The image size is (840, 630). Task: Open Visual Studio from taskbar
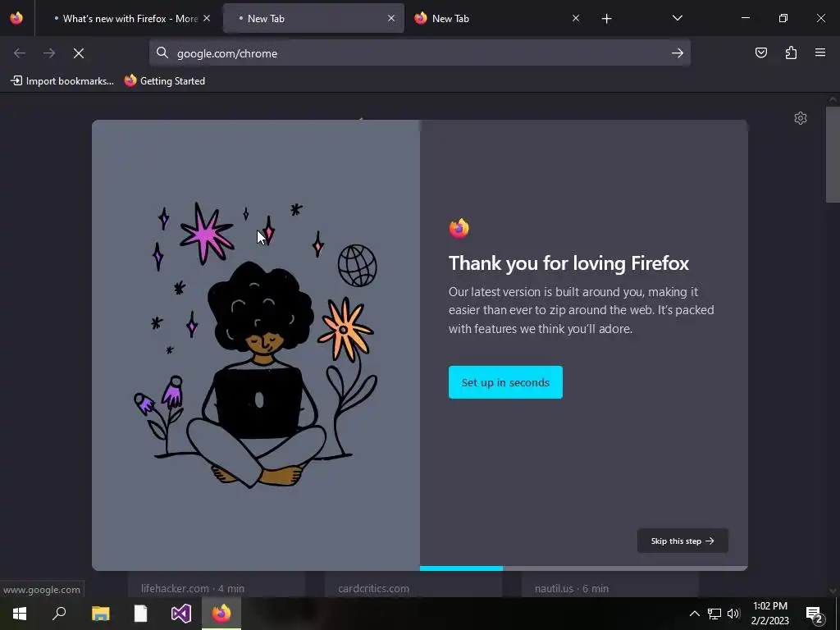(x=181, y=614)
